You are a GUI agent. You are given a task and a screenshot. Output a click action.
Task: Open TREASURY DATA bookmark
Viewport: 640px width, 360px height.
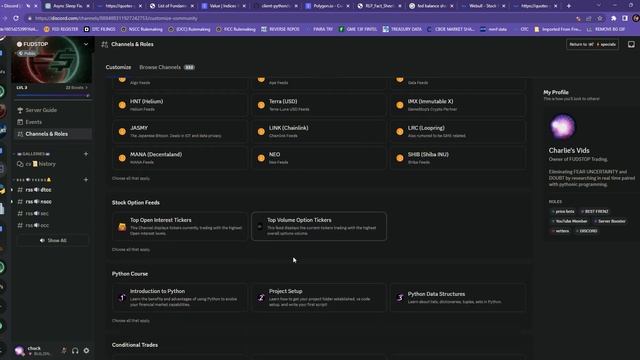(x=402, y=29)
